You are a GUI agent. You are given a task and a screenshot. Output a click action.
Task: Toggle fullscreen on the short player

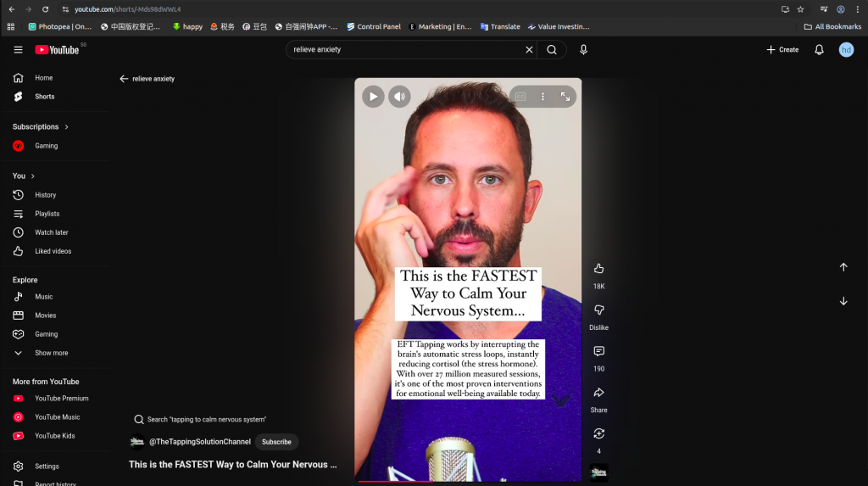coord(565,97)
